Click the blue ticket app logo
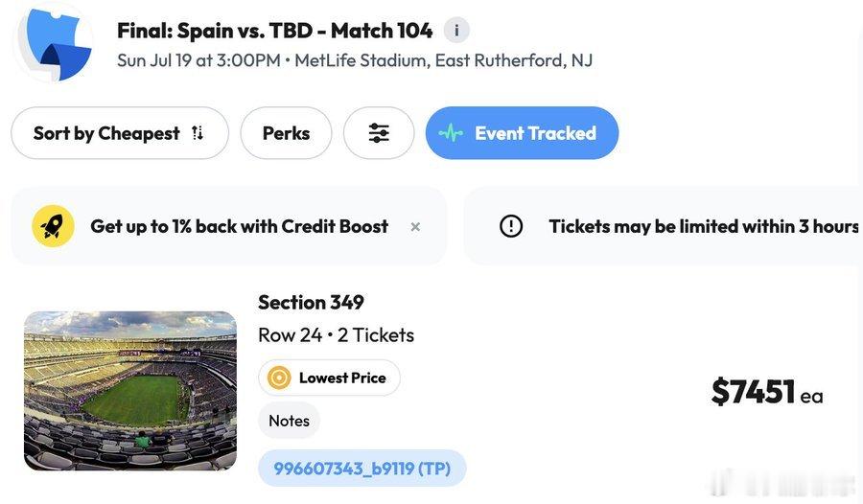Screen dimensions: 863x504 (54, 43)
